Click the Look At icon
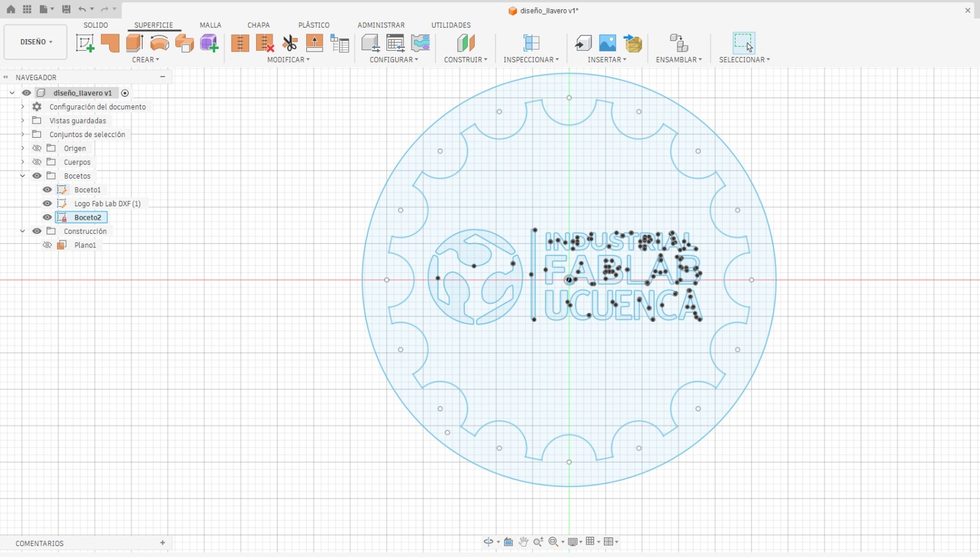This screenshot has height=557, width=980. click(x=508, y=542)
